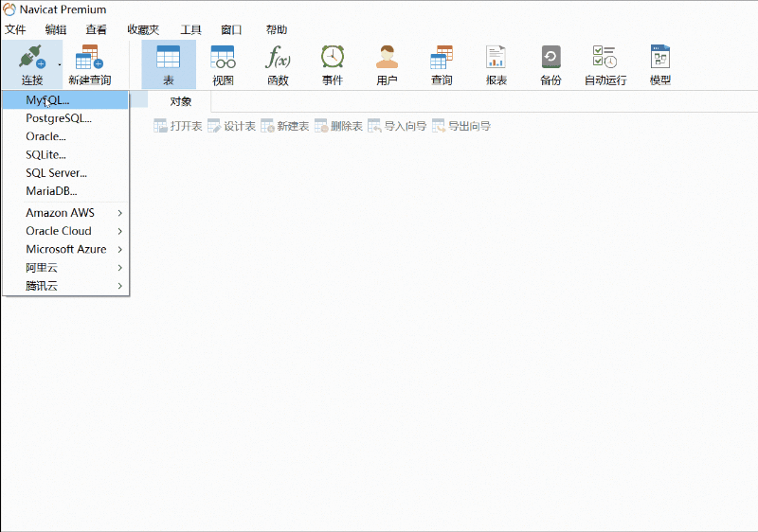Choose Oracle... connection type
The height and width of the screenshot is (532, 758).
(x=65, y=136)
